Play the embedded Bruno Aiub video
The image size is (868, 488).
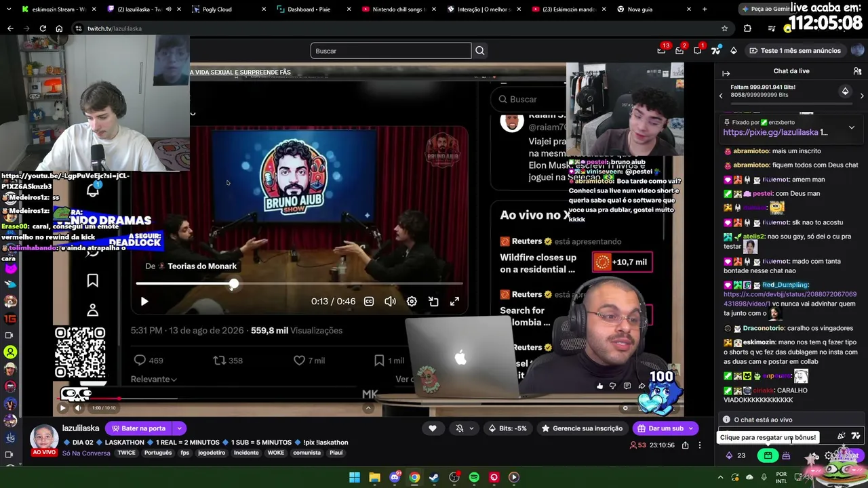[144, 302]
